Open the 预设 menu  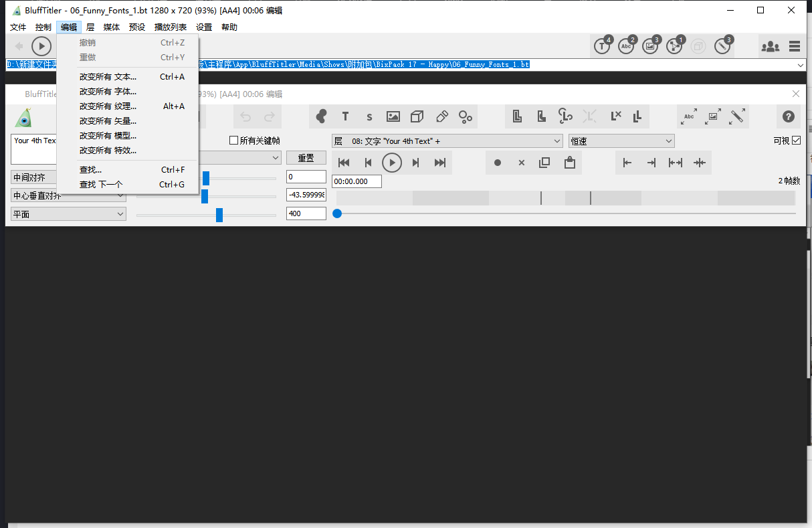pyautogui.click(x=137, y=27)
